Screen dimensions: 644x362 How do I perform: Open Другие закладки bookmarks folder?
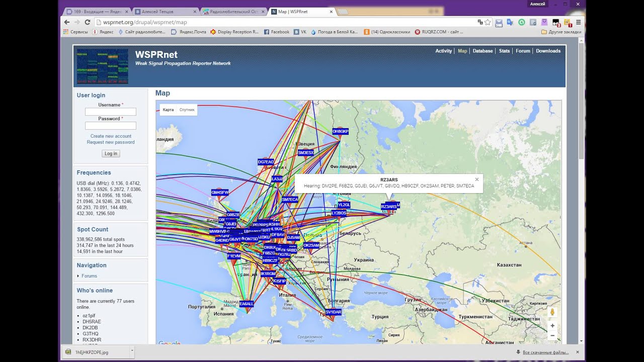pos(561,32)
